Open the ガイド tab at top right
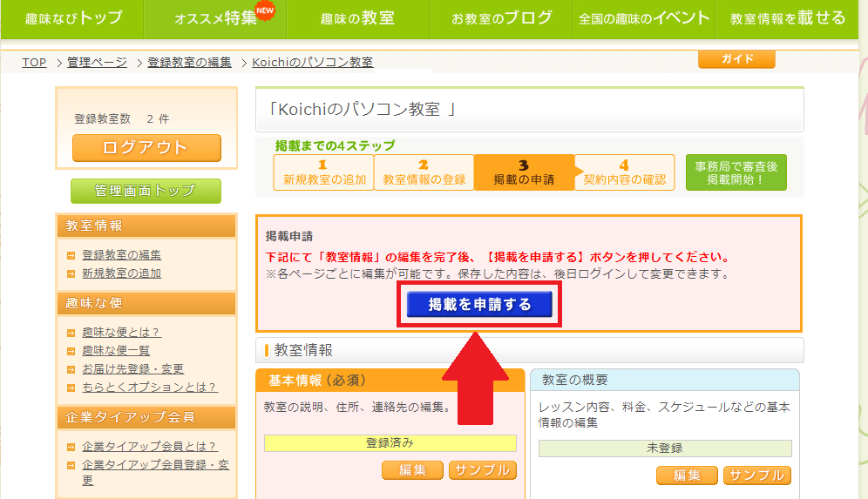Viewport: 868px width, 499px height. click(x=736, y=59)
